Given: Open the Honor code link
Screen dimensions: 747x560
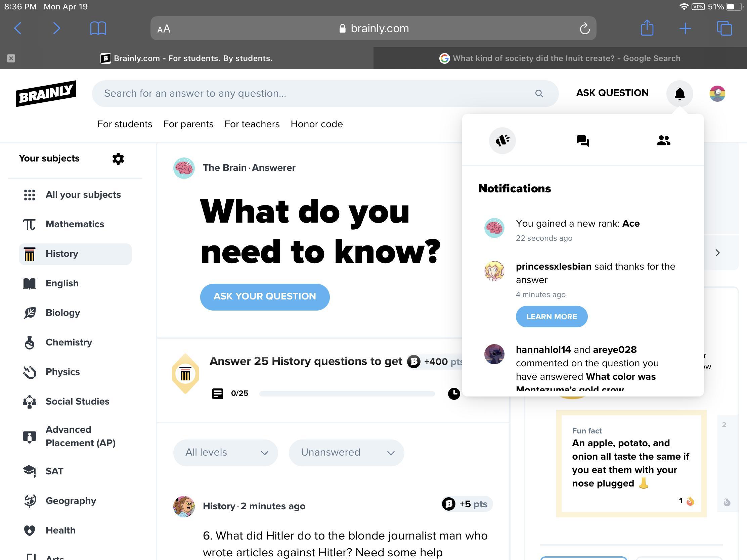Looking at the screenshot, I should [316, 124].
